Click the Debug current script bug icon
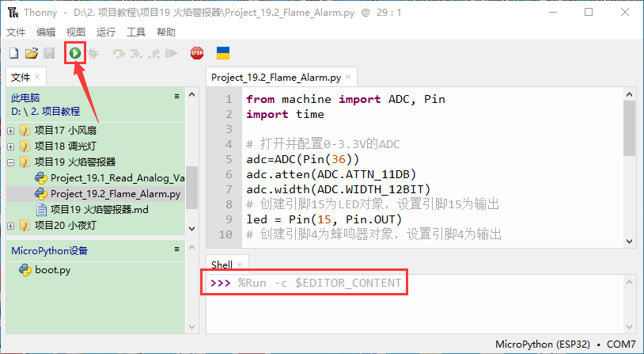 (93, 53)
